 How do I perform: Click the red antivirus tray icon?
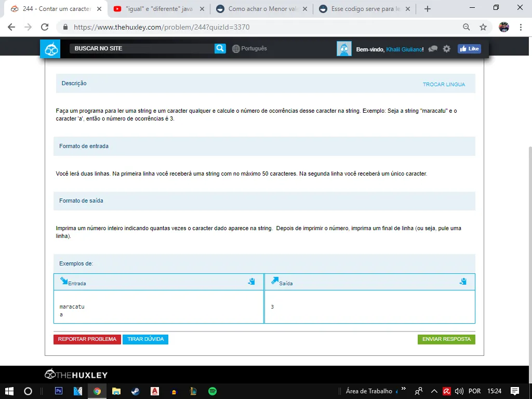coord(446,391)
